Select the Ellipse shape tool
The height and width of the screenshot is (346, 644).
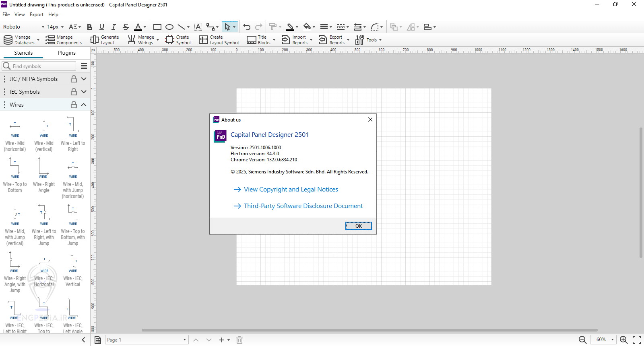pyautogui.click(x=169, y=27)
